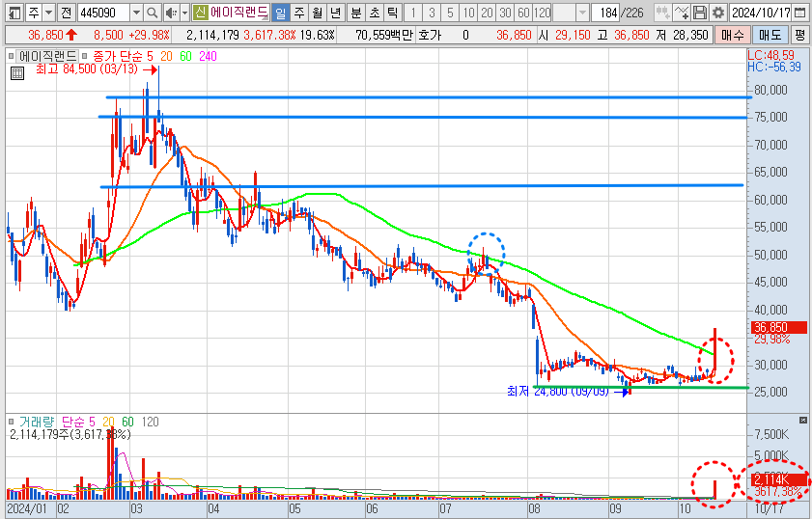812x519 pixels.
Task: Switch to the 분 minute chart tab
Action: coord(355,13)
